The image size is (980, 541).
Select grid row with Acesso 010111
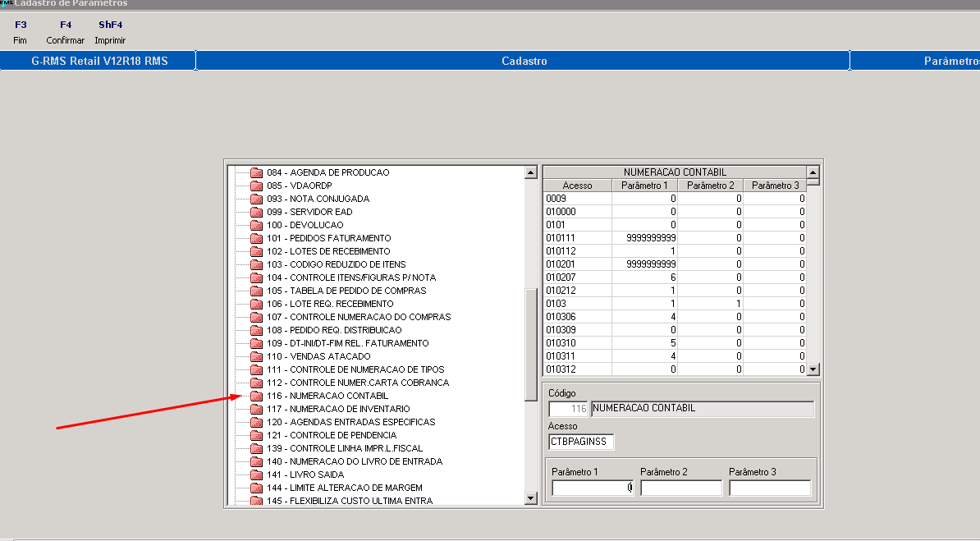coord(675,238)
